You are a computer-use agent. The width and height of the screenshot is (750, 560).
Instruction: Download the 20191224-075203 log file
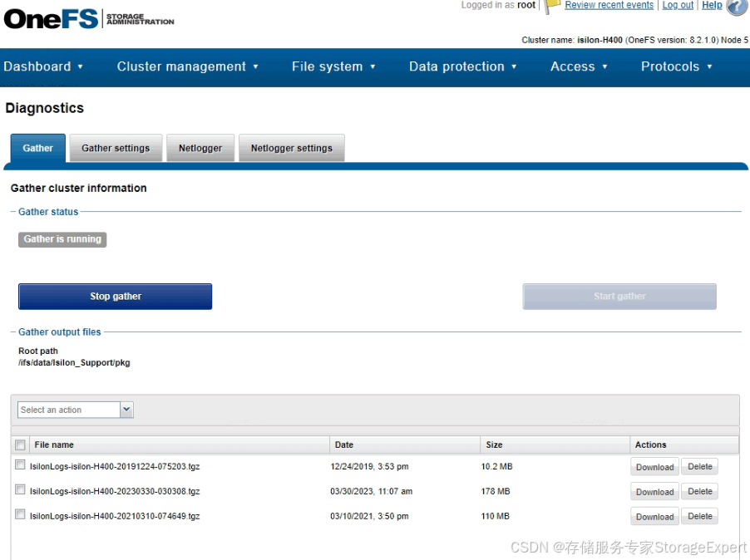pyautogui.click(x=654, y=467)
